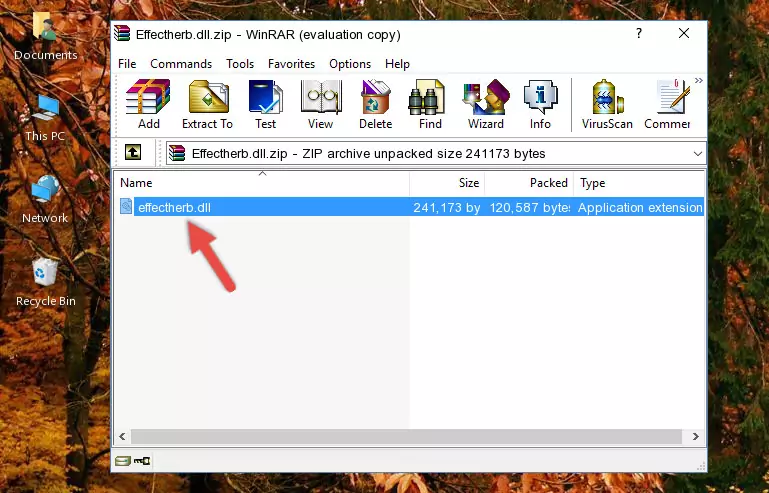Image resolution: width=769 pixels, height=493 pixels.
Task: Open the Options menu
Action: pyautogui.click(x=350, y=64)
